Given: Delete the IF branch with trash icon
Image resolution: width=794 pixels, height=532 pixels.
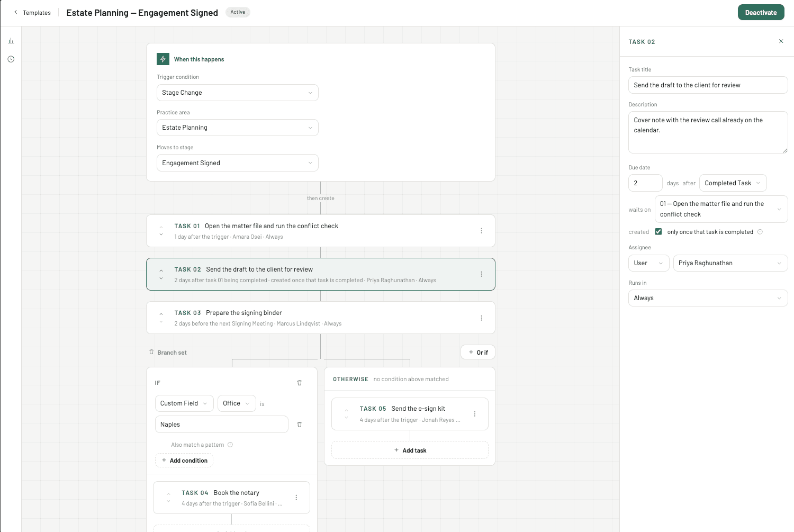Looking at the screenshot, I should [x=299, y=383].
